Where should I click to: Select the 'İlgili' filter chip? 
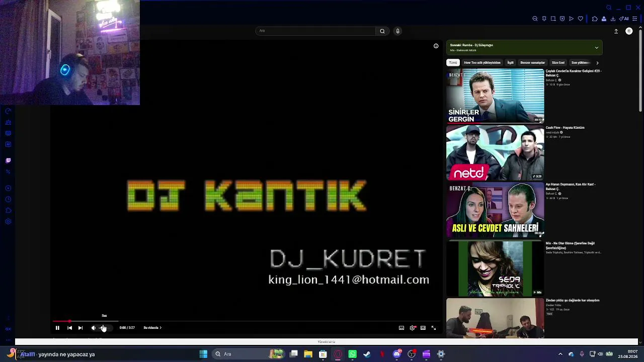[x=510, y=63]
